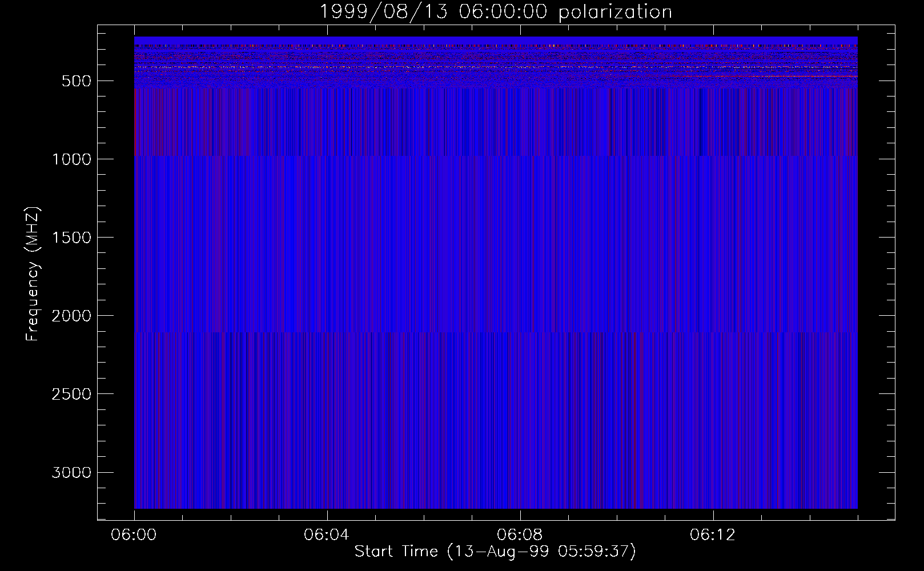Select the 2500 frequency tick label
The width and height of the screenshot is (924, 571).
coord(71,394)
